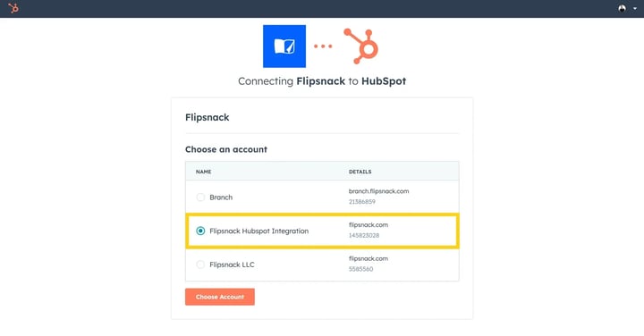Open the user avatar icon

tap(622, 8)
